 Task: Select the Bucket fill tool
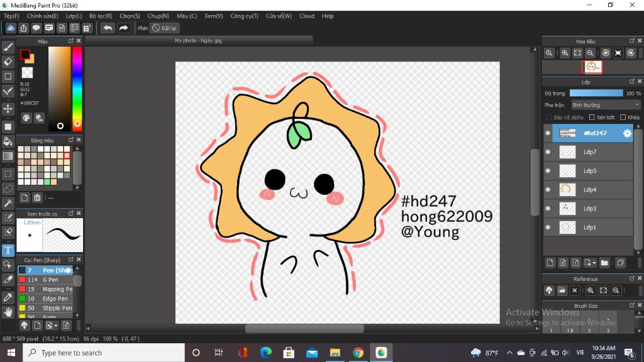(x=8, y=141)
